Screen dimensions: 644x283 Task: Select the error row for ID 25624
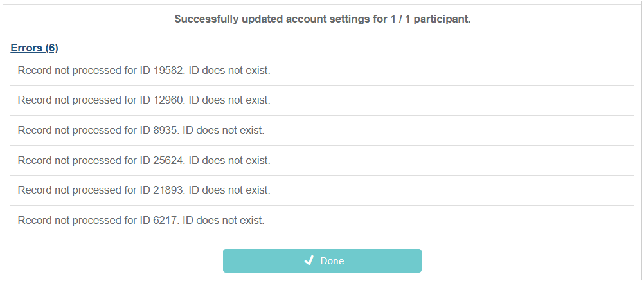322,160
